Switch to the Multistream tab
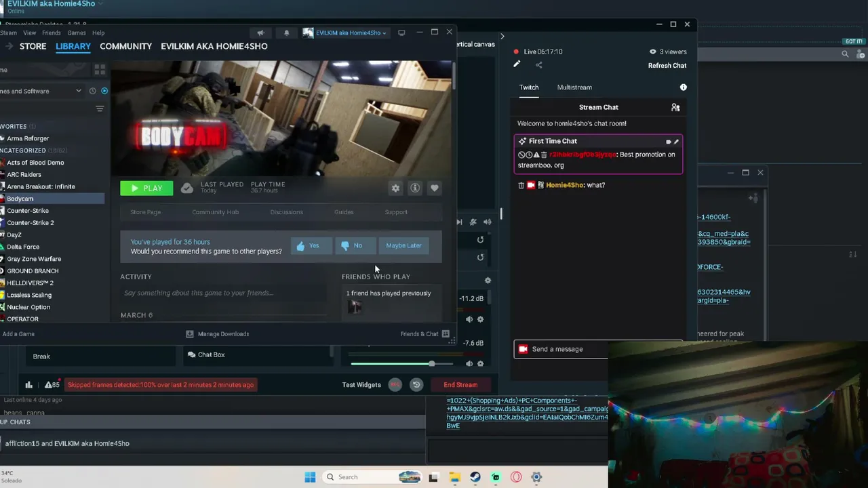Image resolution: width=868 pixels, height=488 pixels. click(x=574, y=87)
